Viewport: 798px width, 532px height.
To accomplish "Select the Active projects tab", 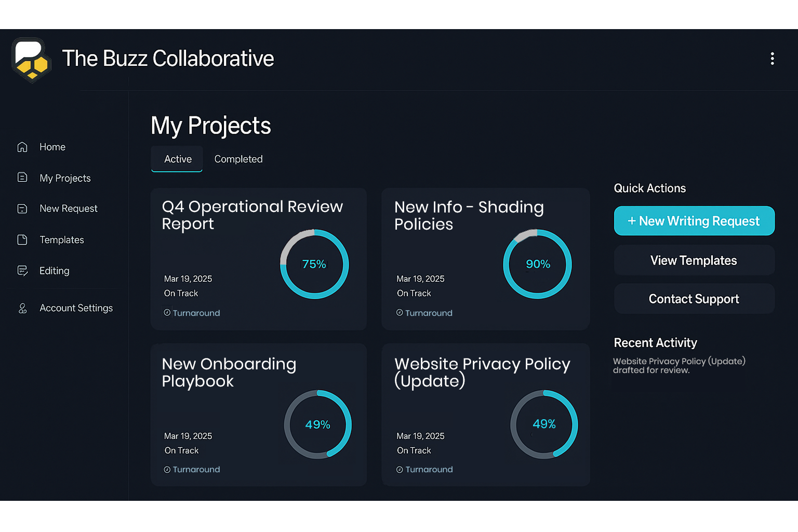I will tap(177, 159).
